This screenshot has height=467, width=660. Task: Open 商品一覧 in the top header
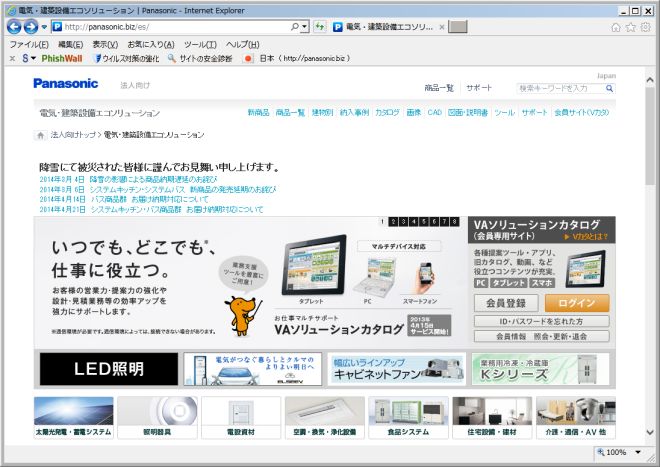[x=439, y=88]
